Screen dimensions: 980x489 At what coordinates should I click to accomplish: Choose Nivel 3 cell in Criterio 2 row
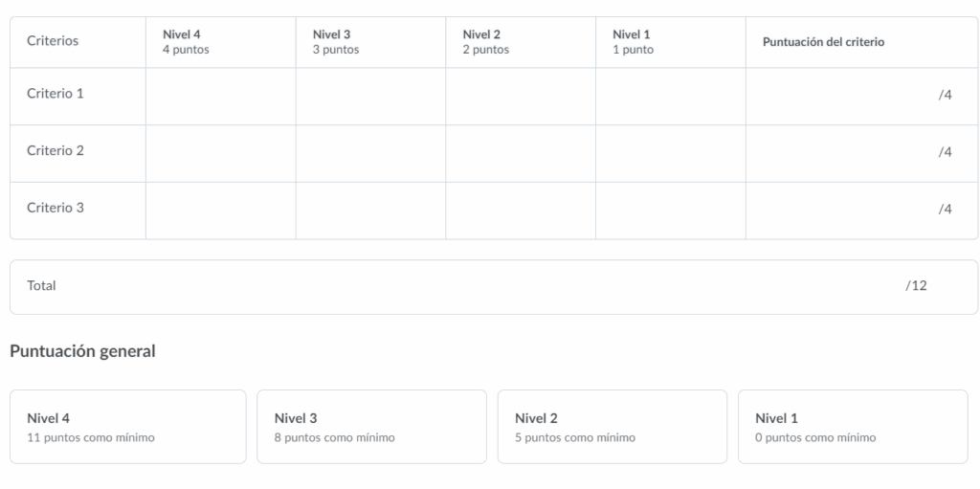[370, 153]
